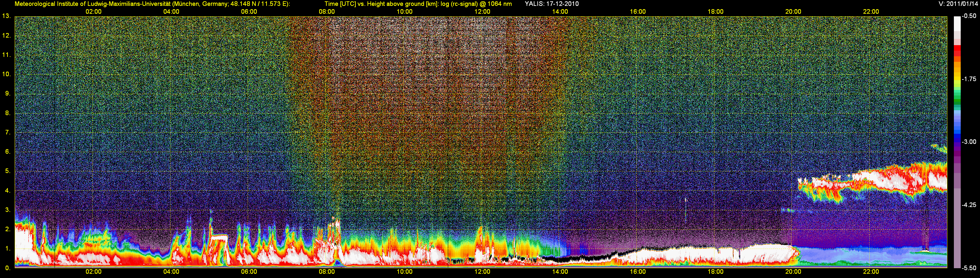Click the '1.' height axis label
This screenshot has height=278, width=980.
coord(8,249)
